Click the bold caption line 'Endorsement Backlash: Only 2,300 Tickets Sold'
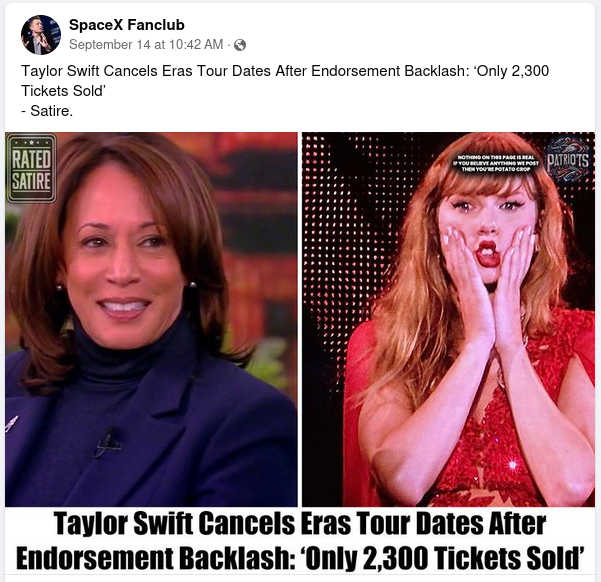601x582 pixels. (300, 558)
